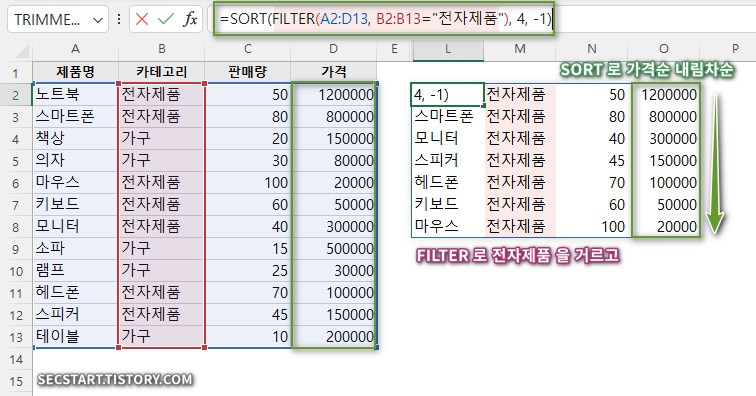Open the Insert Function fx dialog
This screenshot has width=756, height=396.
[190, 19]
